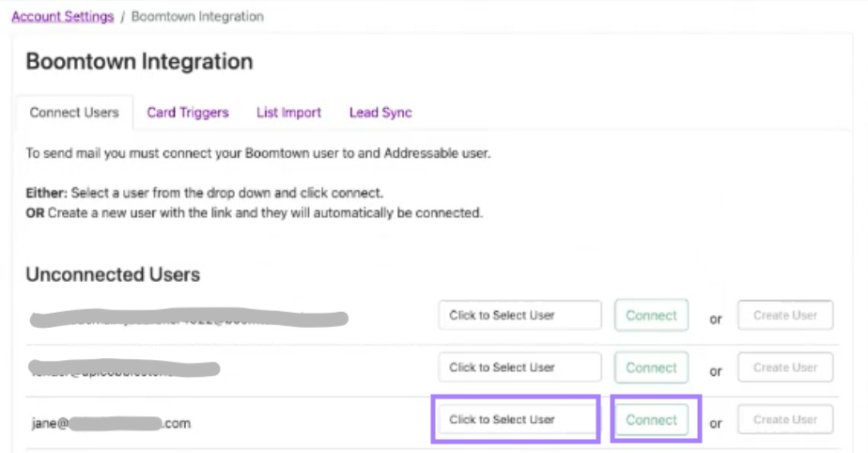Click Create User in the first row
This screenshot has width=868, height=453.
coord(784,316)
